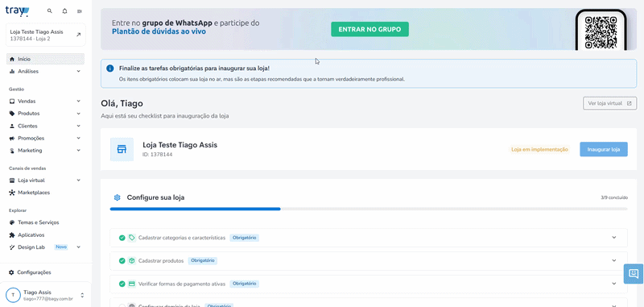Open account switcher arrows next to Tiago Assis
Image resolution: width=644 pixels, height=307 pixels.
[82, 295]
